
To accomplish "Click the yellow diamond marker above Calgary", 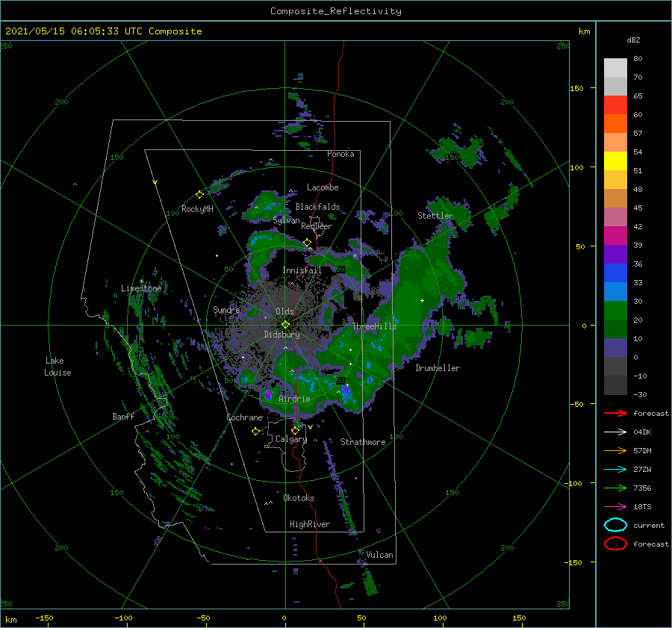I will [295, 430].
